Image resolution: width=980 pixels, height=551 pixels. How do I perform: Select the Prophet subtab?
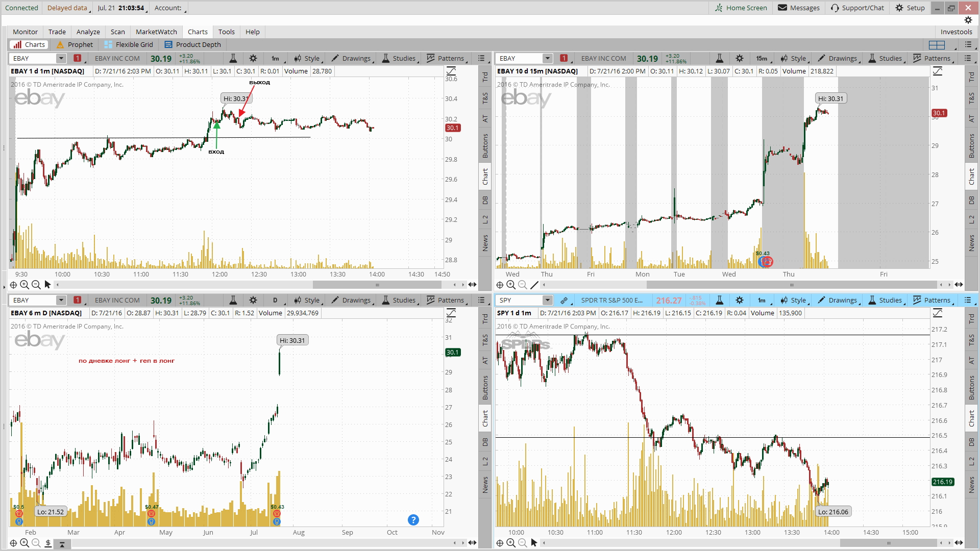point(75,44)
